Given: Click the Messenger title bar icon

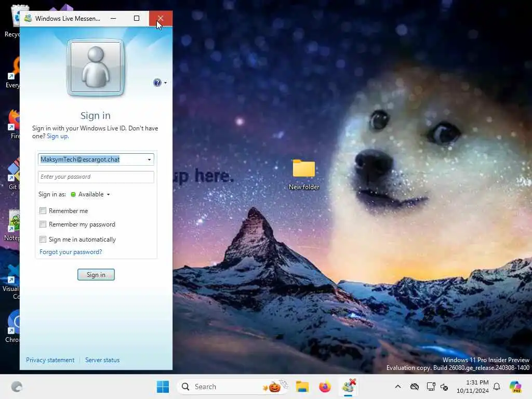Looking at the screenshot, I should coord(28,18).
